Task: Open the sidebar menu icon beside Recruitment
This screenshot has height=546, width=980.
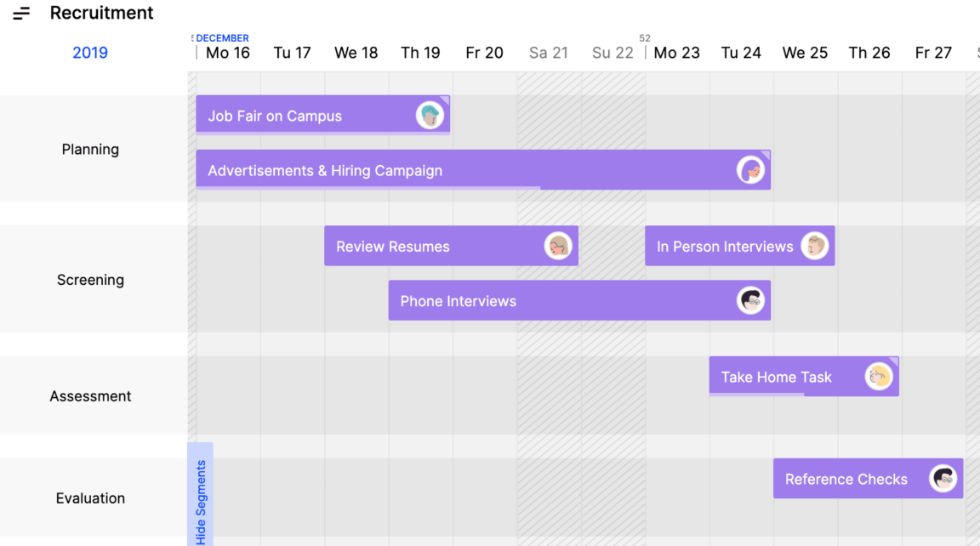Action: tap(21, 13)
